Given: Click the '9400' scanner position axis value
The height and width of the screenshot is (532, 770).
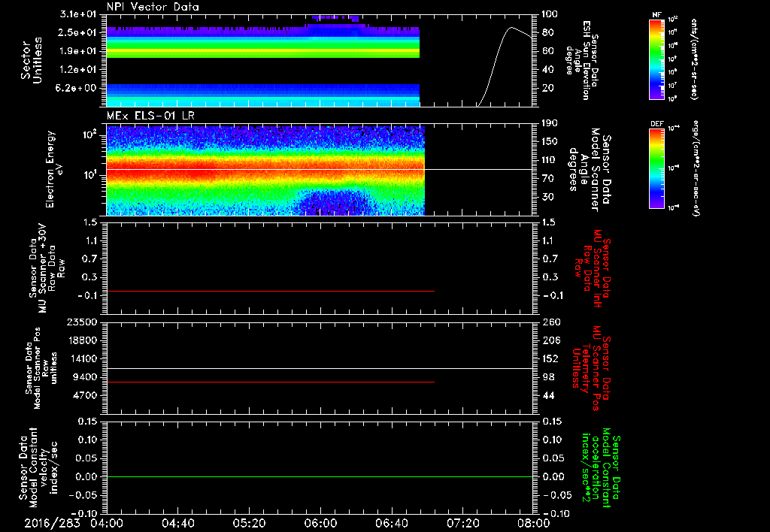Looking at the screenshot, I should 85,377.
